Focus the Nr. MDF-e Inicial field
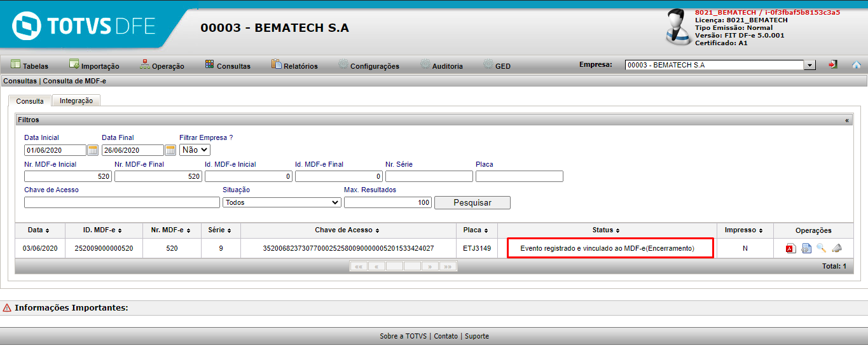This screenshot has width=868, height=357. coord(68,176)
